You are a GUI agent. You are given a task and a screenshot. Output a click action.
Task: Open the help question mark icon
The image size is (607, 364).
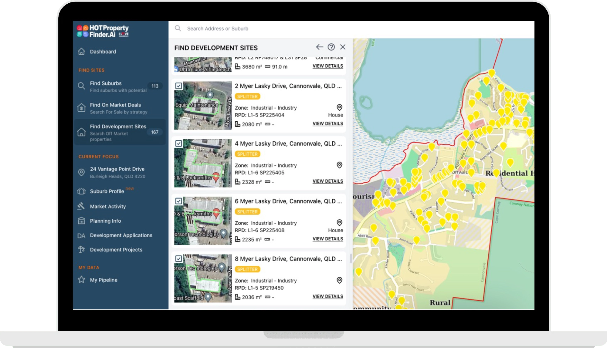tap(331, 47)
